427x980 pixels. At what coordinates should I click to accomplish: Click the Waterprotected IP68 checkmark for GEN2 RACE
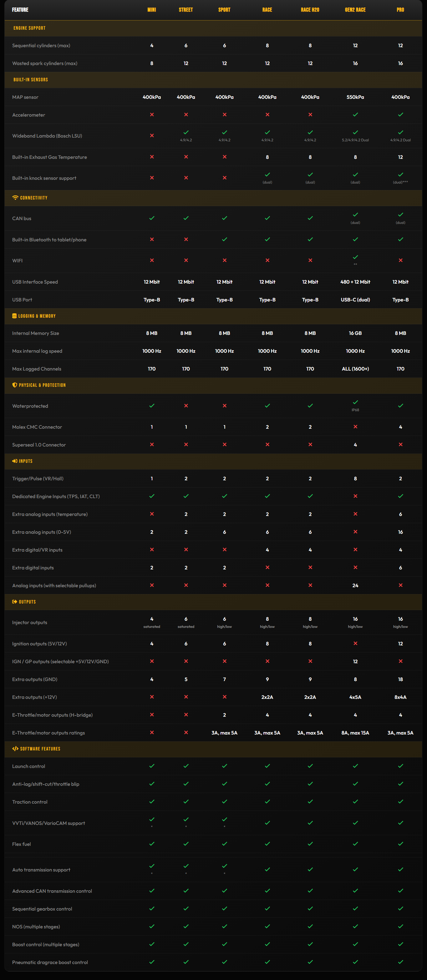(x=355, y=402)
